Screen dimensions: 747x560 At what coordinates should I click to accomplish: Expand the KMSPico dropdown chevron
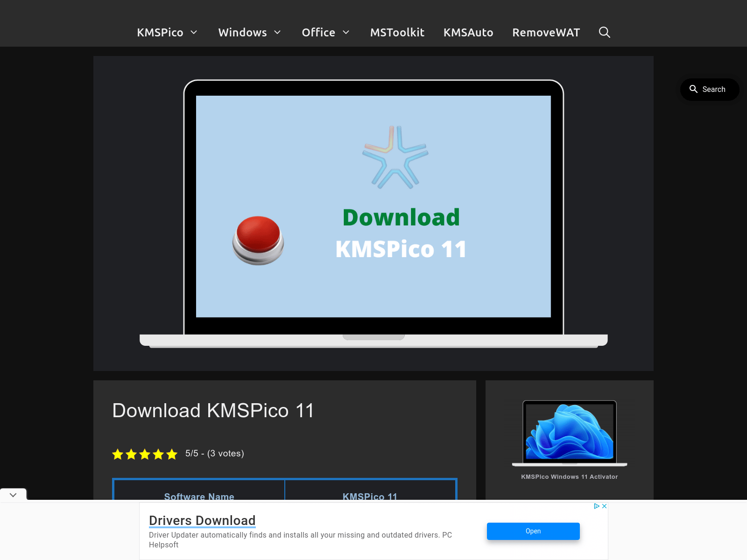coord(194,32)
